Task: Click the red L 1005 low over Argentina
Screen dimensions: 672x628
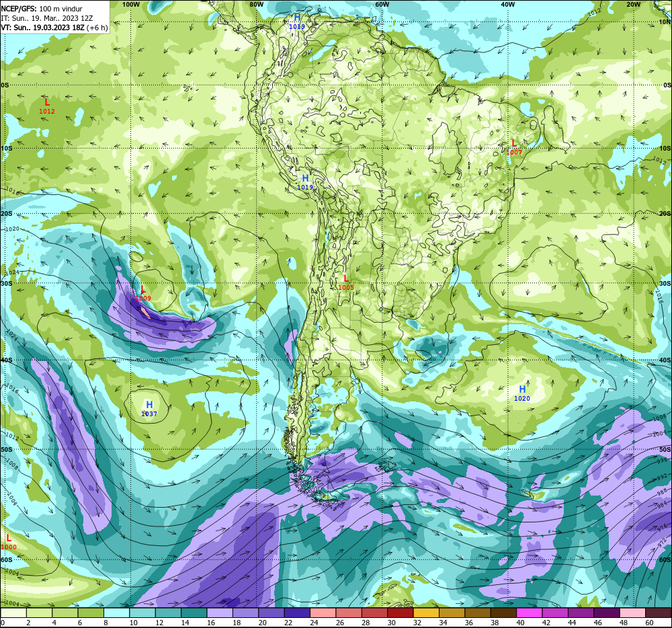Action: [346, 282]
